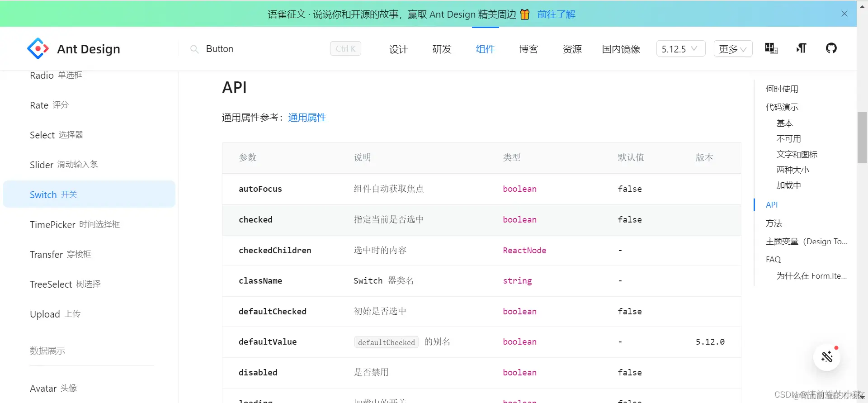Jump to 方法 anchor
This screenshot has height=403, width=868.
[x=774, y=223]
